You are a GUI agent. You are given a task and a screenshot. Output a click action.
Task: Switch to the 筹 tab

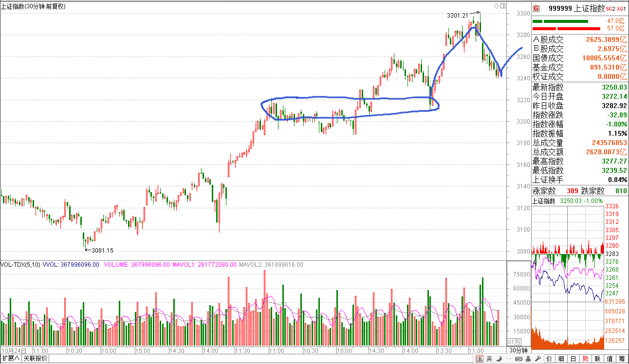click(x=622, y=359)
